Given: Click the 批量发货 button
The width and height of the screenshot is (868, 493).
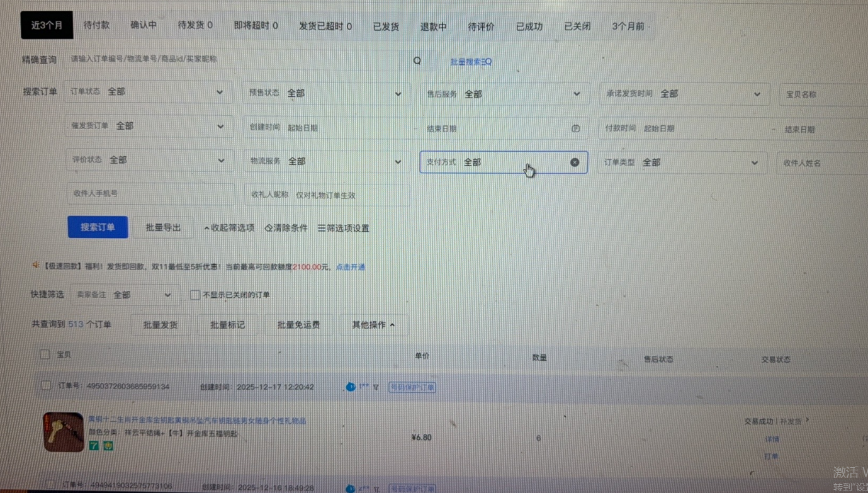Looking at the screenshot, I should (161, 325).
